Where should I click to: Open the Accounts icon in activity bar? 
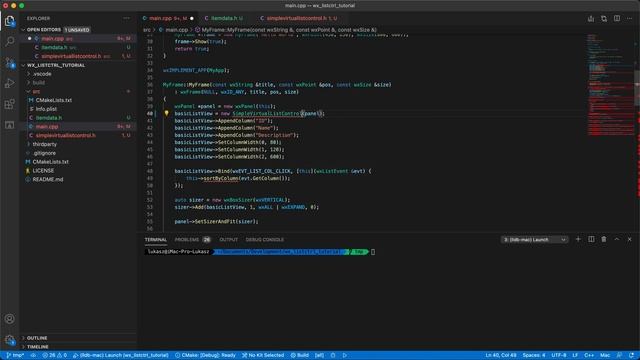(x=9, y=319)
